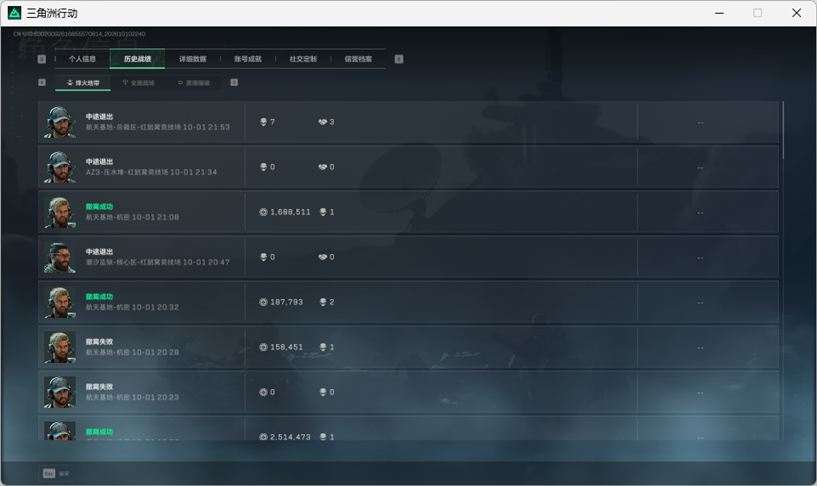Click operator avatar in the 20:32 match row
Viewport: 817px width, 486px height.
click(59, 302)
